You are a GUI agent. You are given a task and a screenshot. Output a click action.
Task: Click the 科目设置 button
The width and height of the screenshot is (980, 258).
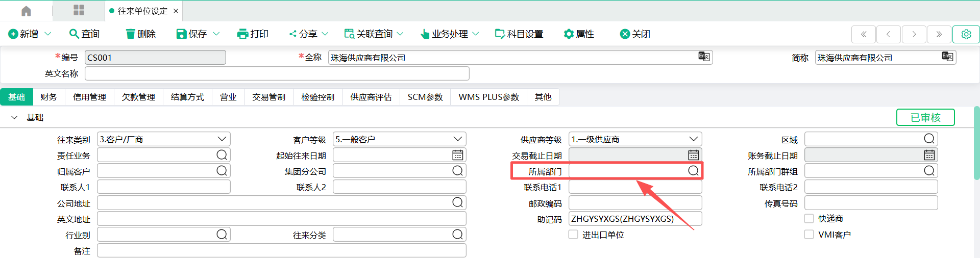[519, 34]
